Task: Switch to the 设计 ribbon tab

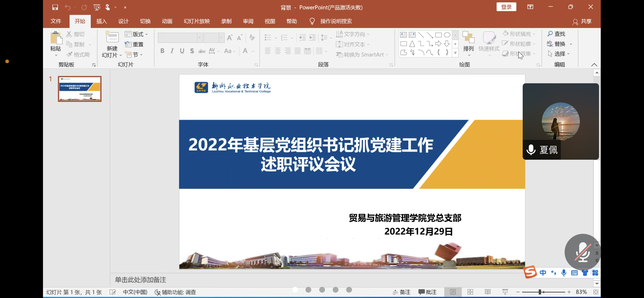Action: click(123, 21)
